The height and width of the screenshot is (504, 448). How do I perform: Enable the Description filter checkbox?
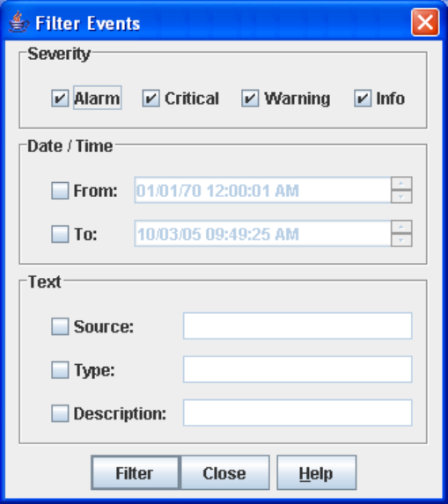(60, 413)
